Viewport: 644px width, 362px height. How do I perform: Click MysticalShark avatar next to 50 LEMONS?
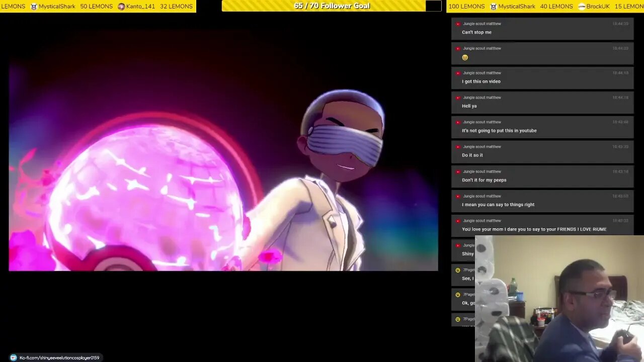tap(34, 7)
